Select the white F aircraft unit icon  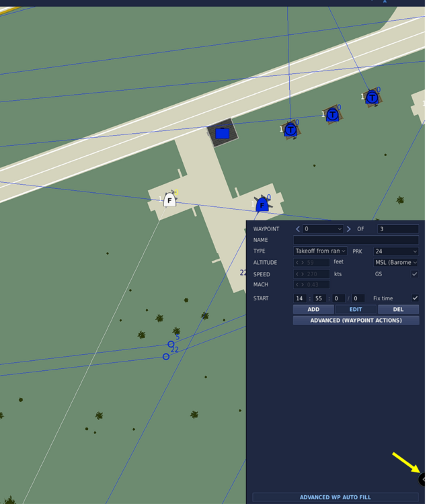tap(169, 200)
